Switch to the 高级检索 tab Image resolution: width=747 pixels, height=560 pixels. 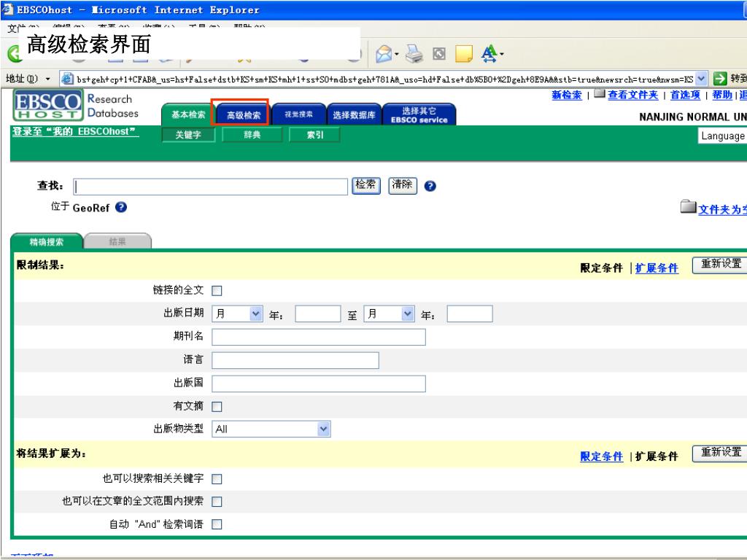pos(244,114)
